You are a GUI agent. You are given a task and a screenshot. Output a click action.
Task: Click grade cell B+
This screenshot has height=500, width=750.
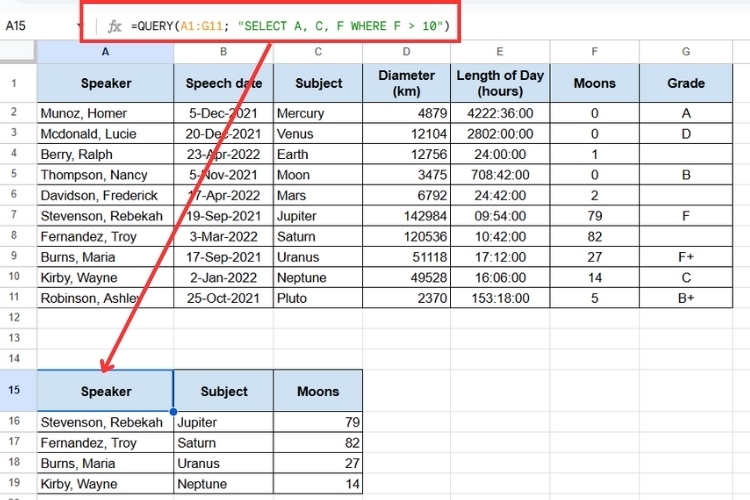686,299
